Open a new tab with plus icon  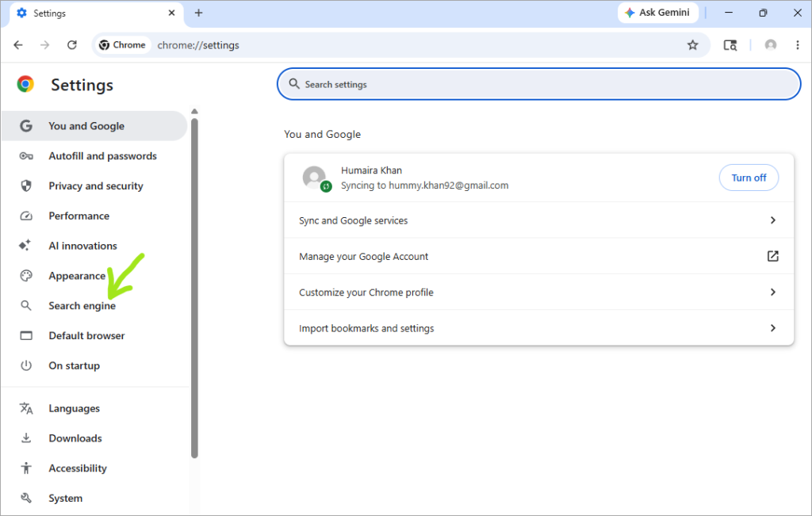click(x=198, y=13)
